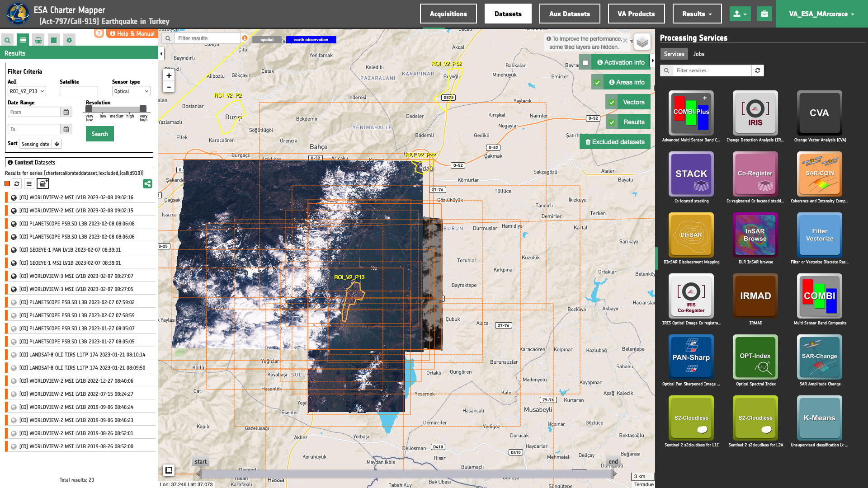Image resolution: width=868 pixels, height=488 pixels.
Task: Add all results to the basket
Action: point(42,183)
